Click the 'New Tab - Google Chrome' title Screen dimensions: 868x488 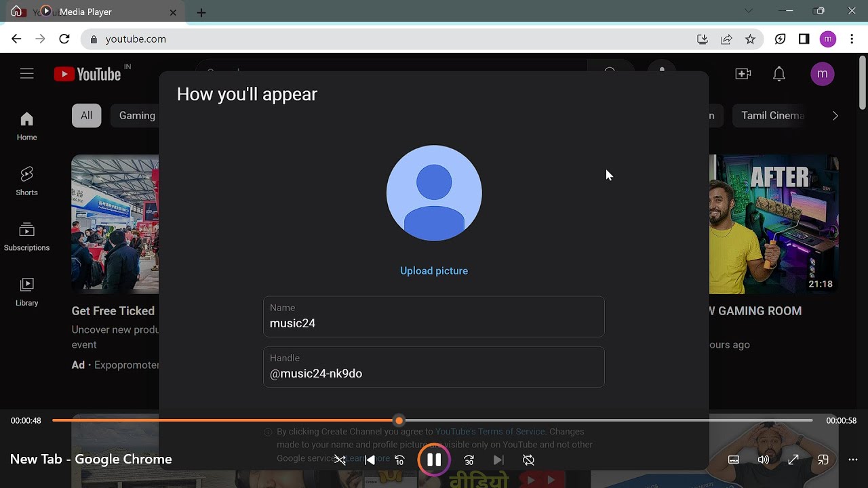point(91,459)
